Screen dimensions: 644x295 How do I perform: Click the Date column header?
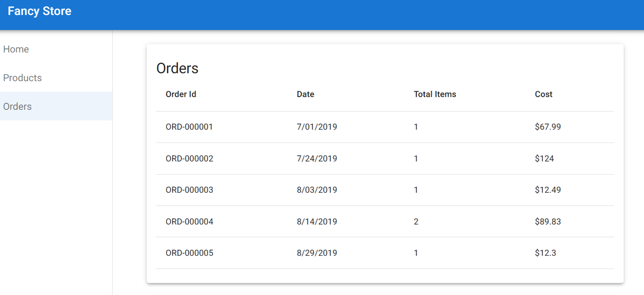coord(305,94)
